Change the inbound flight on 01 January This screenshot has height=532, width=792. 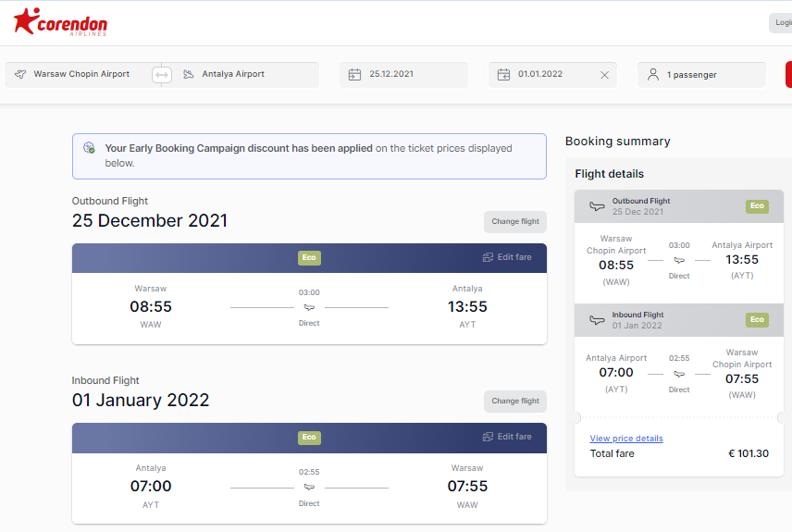515,402
